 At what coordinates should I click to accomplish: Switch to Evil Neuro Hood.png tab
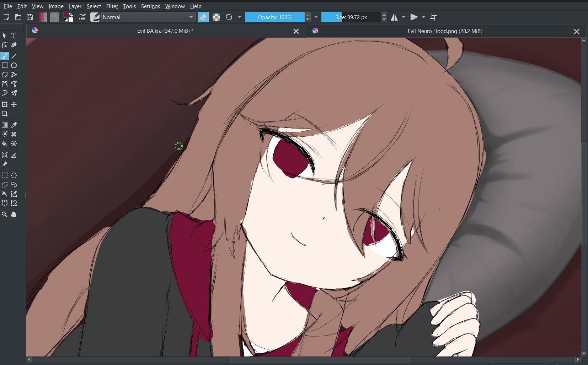point(445,31)
